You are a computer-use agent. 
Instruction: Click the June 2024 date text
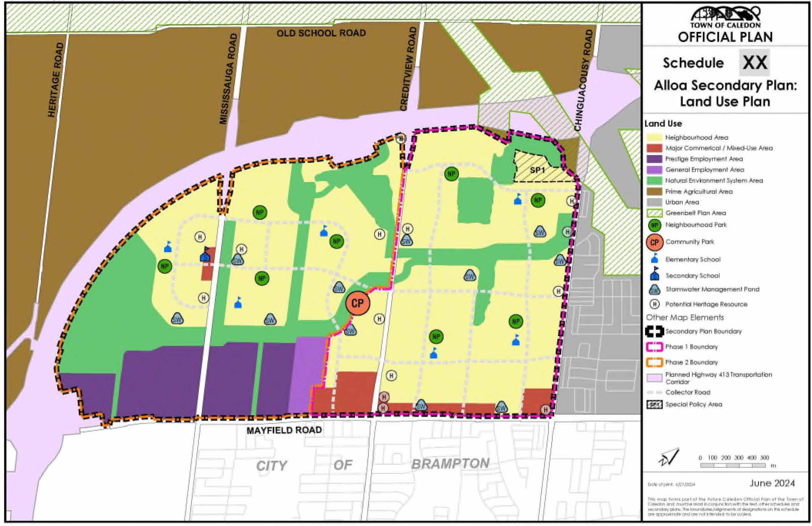[772, 483]
